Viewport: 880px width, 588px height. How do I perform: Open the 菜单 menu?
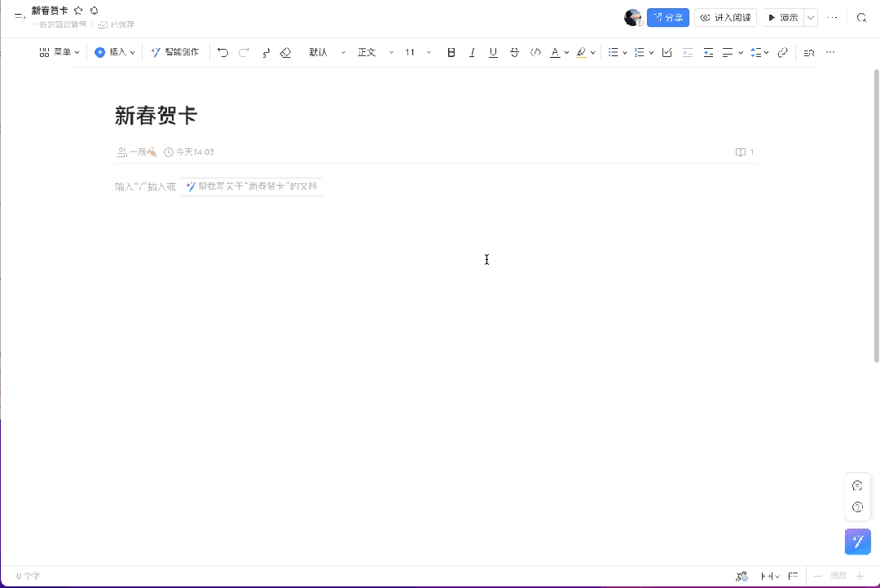[59, 52]
